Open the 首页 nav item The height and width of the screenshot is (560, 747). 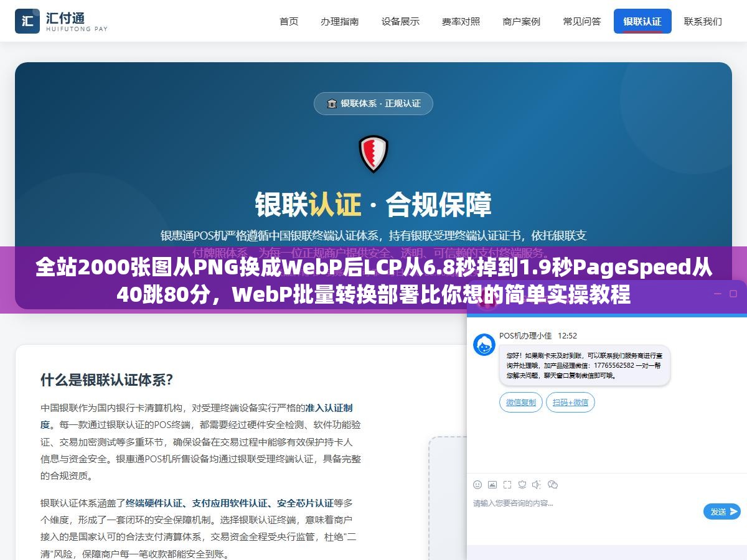[289, 21]
